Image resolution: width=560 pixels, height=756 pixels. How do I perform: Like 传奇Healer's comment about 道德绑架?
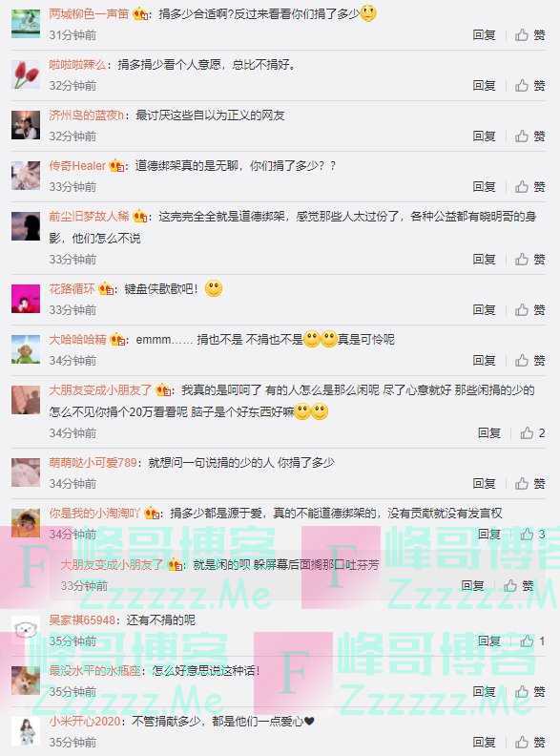coord(529,186)
